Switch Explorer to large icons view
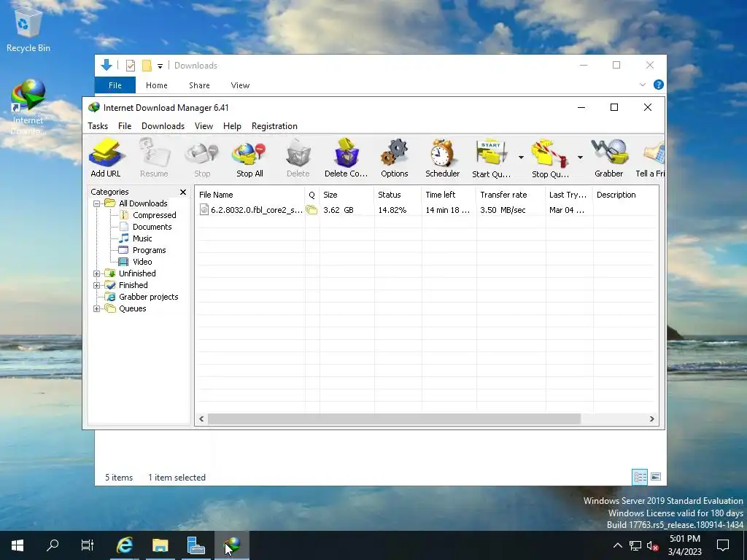The height and width of the screenshot is (560, 747). point(656,477)
